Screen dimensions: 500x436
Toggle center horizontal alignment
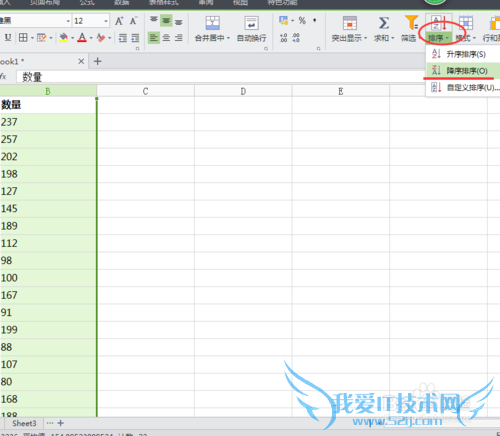(x=166, y=38)
